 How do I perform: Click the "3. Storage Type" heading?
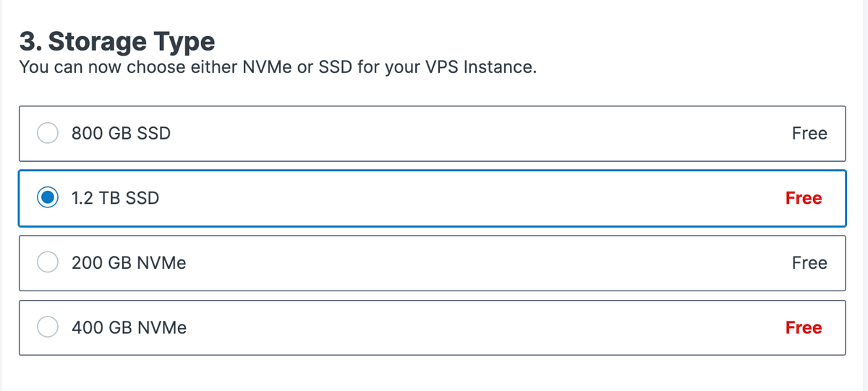pos(116,42)
